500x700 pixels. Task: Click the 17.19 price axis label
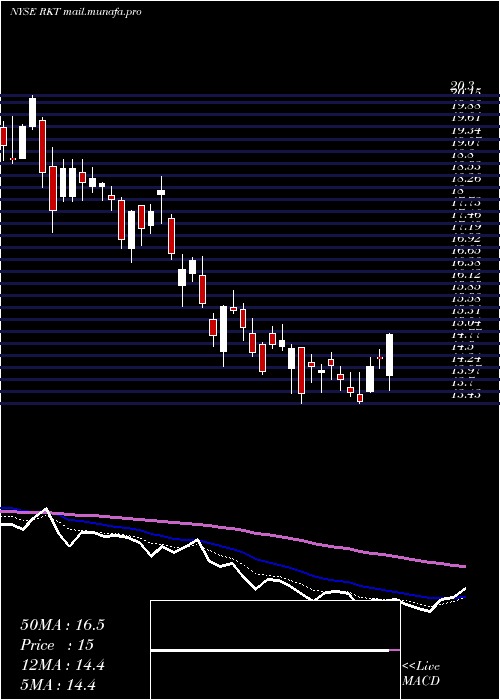point(465,227)
